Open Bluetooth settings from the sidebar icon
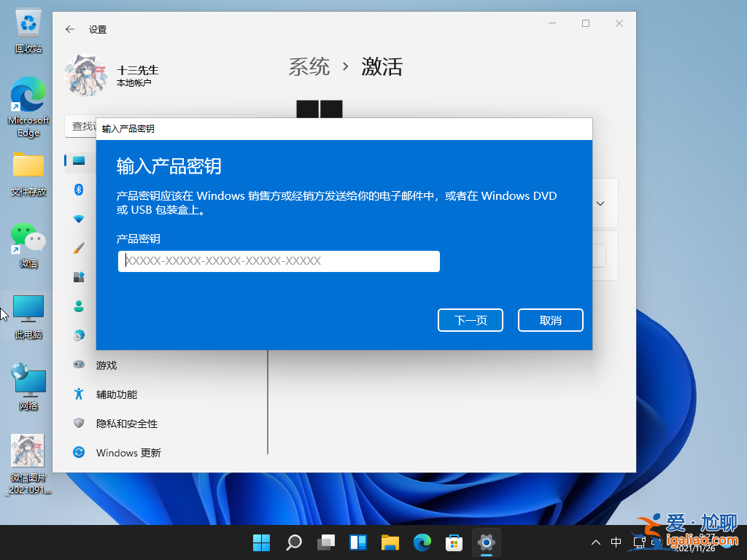The image size is (747, 560). [78, 190]
